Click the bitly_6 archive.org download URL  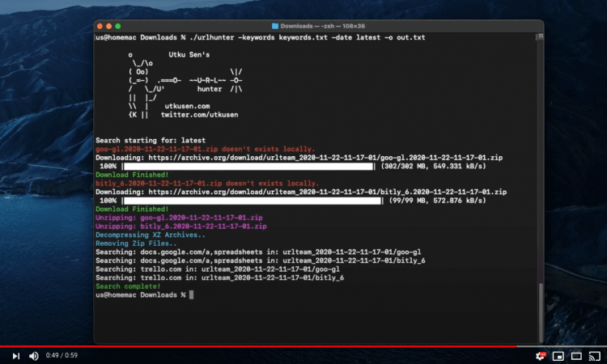coord(328,192)
